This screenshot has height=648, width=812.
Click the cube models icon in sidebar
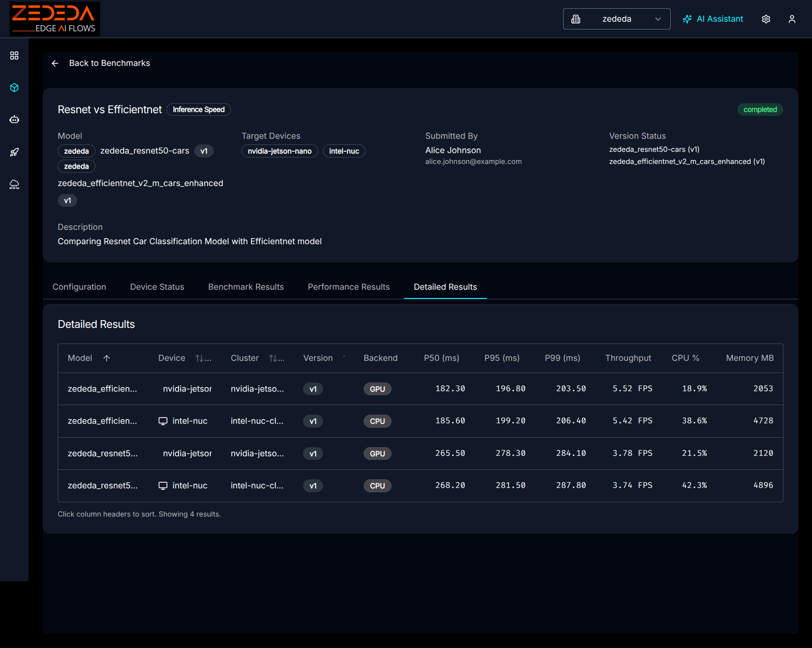(14, 88)
